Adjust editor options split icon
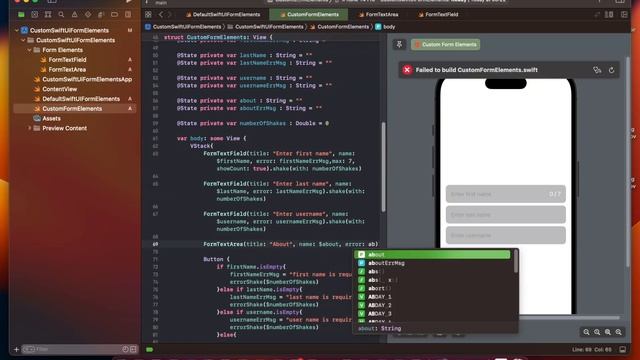The width and height of the screenshot is (640, 360). [x=609, y=15]
